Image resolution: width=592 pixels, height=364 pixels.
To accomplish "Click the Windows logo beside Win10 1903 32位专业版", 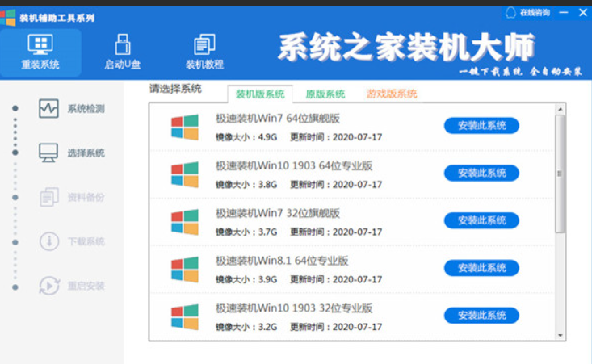I will coord(185,317).
